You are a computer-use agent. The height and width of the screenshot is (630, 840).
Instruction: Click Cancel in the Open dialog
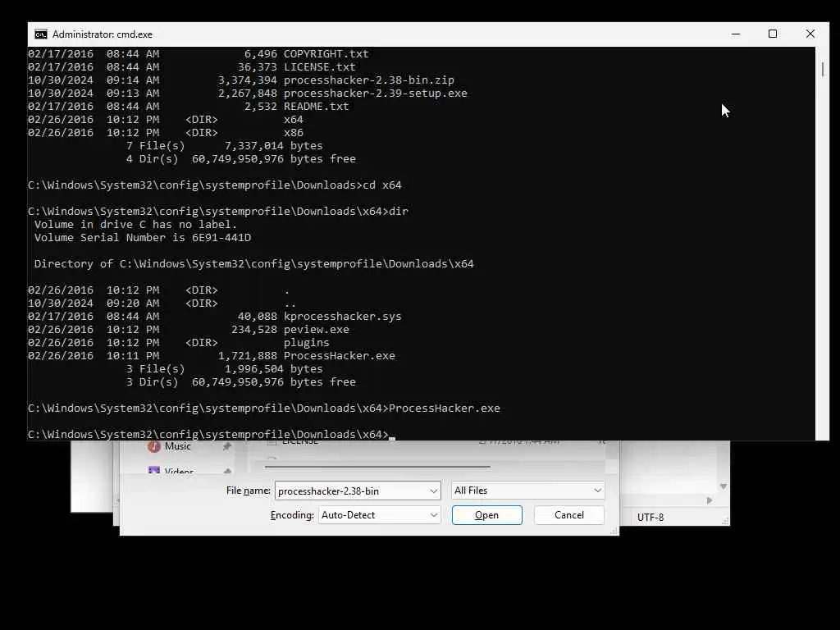click(x=569, y=515)
